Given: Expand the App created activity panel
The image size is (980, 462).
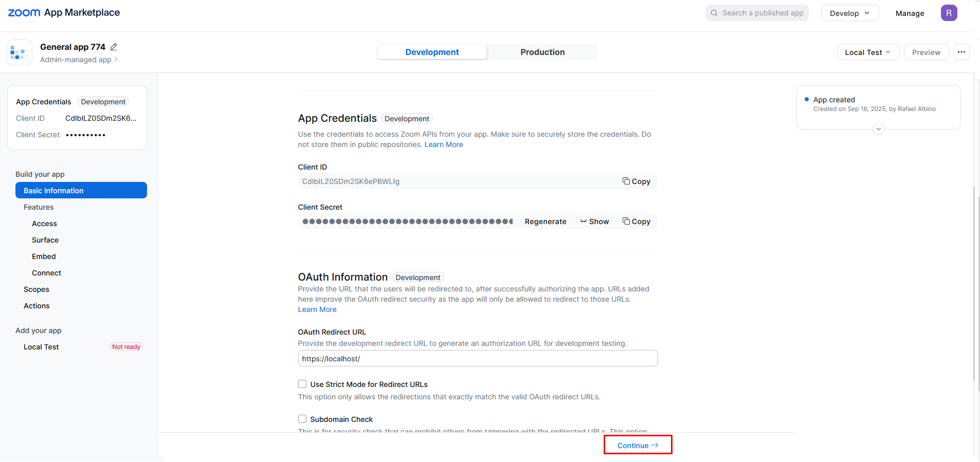Looking at the screenshot, I should (x=879, y=129).
